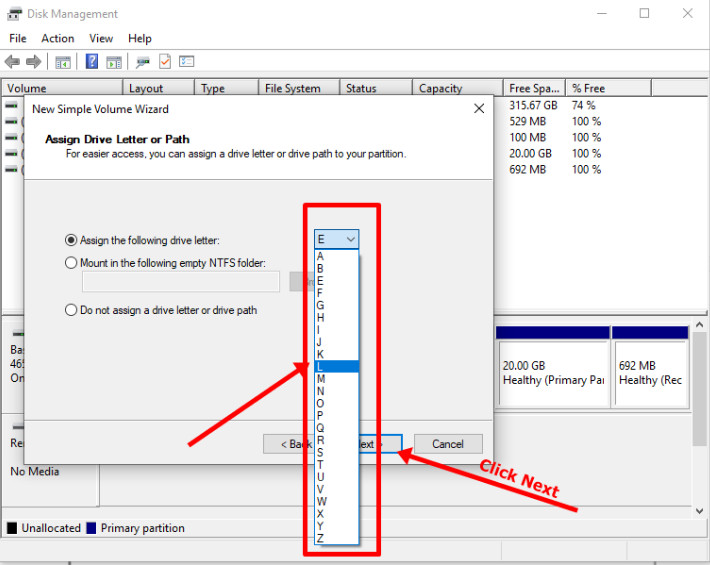The height and width of the screenshot is (565, 710).
Task: Sort by the File System column header
Action: (299, 88)
